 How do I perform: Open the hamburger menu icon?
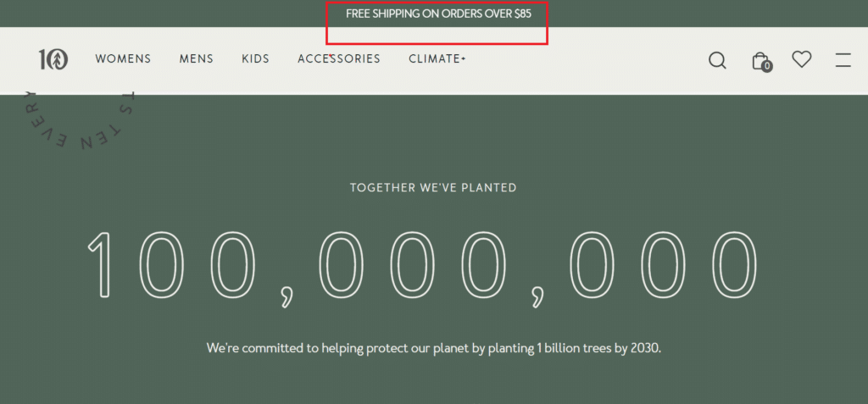843,60
